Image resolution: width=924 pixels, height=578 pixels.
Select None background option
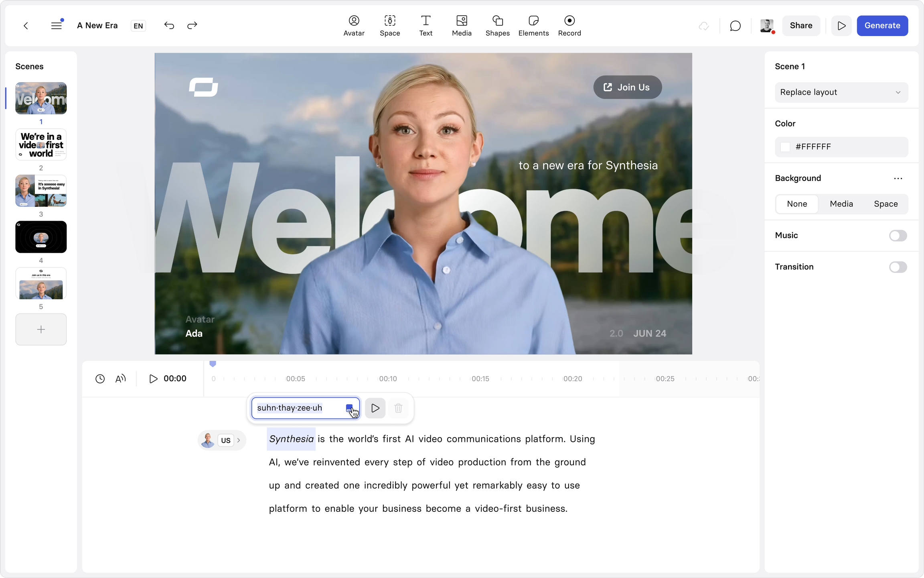(x=797, y=204)
